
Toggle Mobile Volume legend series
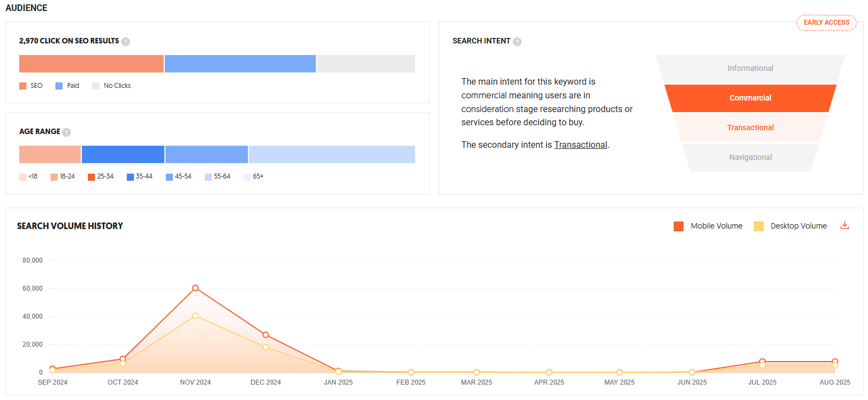coord(708,226)
